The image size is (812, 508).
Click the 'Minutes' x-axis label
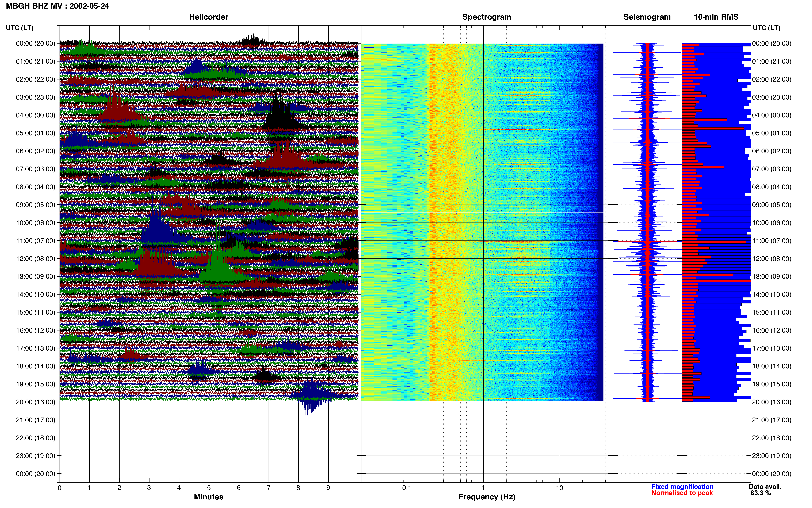pyautogui.click(x=209, y=497)
